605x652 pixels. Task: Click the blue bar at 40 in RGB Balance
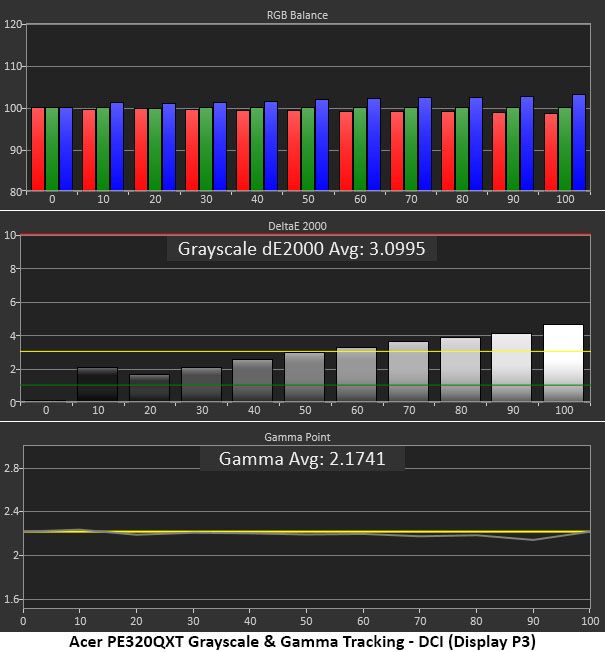[271, 146]
